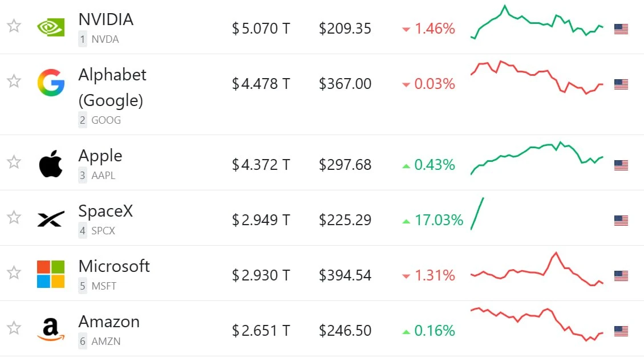Image resolution: width=644 pixels, height=358 pixels.
Task: View NVIDIA's green price sparkline chart
Action: click(x=537, y=22)
